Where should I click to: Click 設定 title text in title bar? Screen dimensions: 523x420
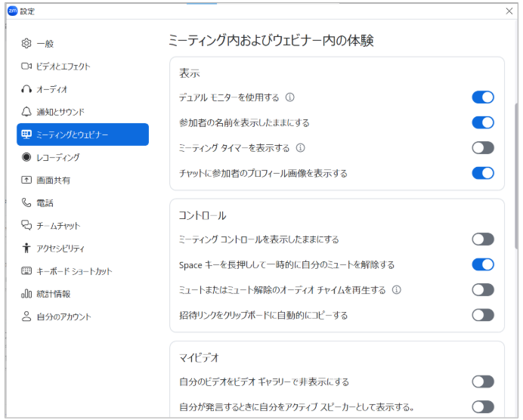click(x=27, y=11)
